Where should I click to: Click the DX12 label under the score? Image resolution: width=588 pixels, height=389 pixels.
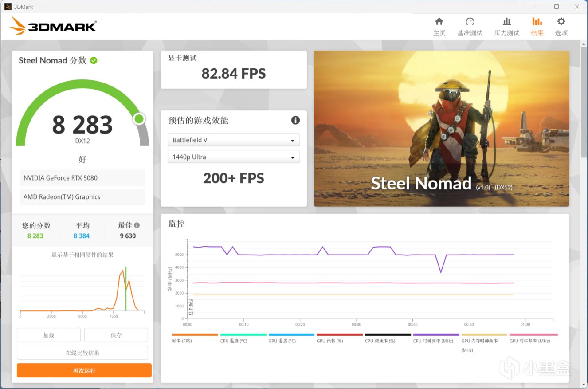tap(82, 141)
